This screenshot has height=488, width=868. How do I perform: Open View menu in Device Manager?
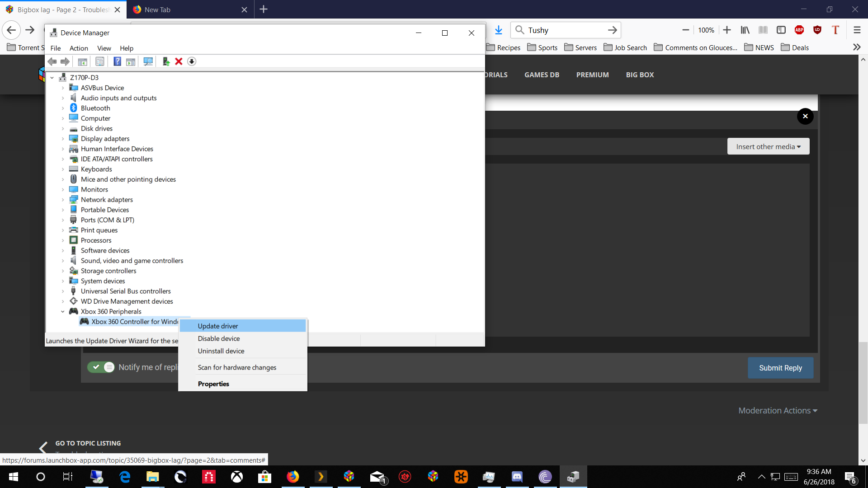pyautogui.click(x=104, y=48)
